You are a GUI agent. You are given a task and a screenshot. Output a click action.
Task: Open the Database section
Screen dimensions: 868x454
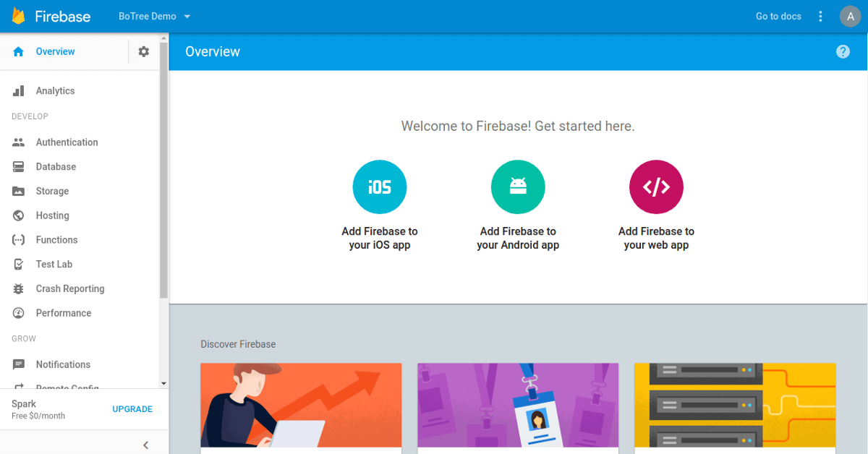click(56, 167)
